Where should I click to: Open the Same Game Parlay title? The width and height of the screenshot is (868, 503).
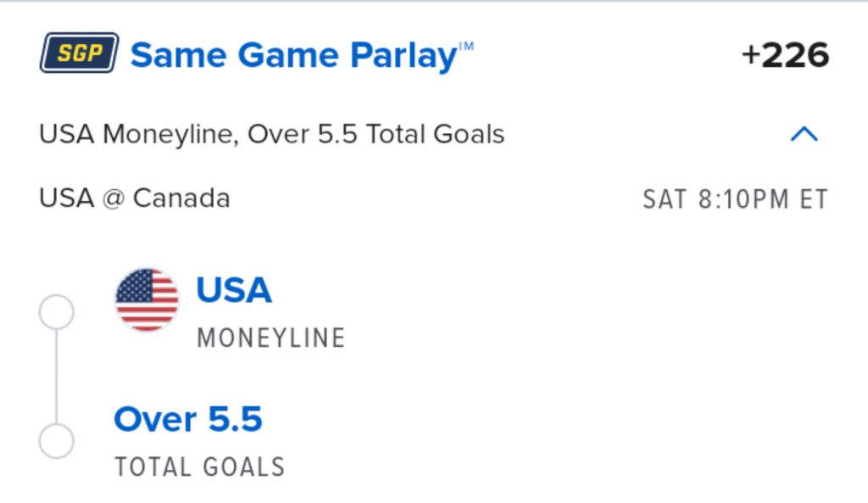(x=293, y=55)
